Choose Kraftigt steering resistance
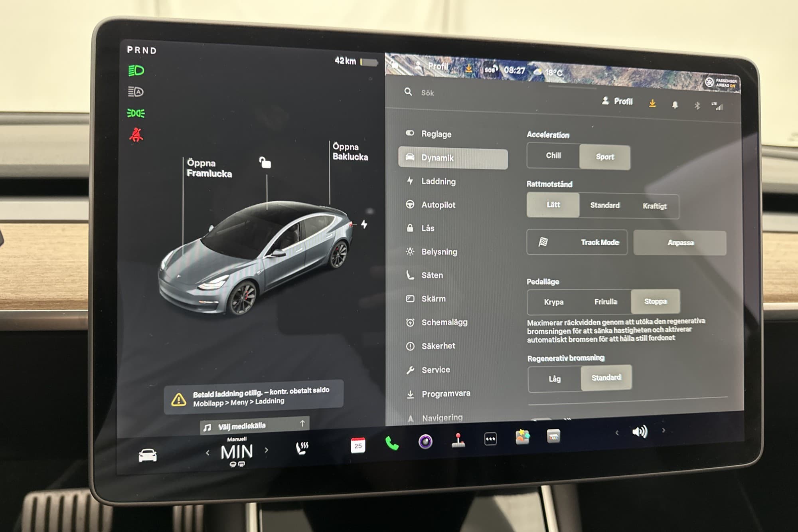Image resolution: width=798 pixels, height=532 pixels. (x=654, y=206)
